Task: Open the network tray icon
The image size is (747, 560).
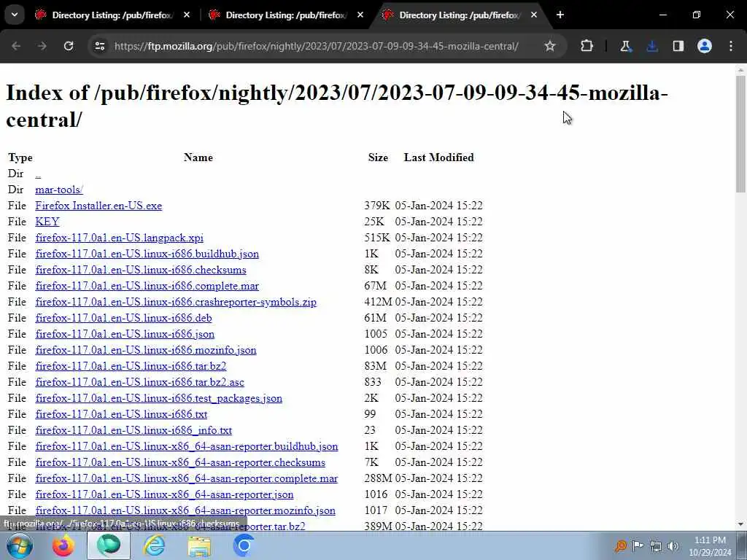Action: tap(656, 546)
